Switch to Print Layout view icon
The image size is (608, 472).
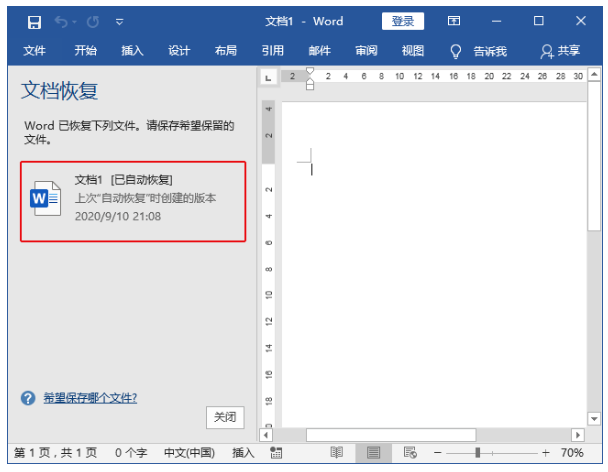tap(373, 453)
